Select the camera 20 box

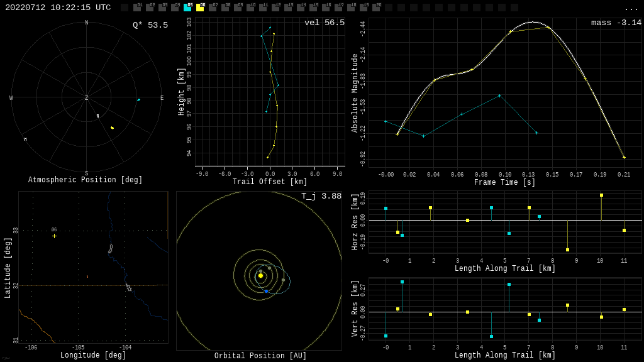(x=376, y=8)
